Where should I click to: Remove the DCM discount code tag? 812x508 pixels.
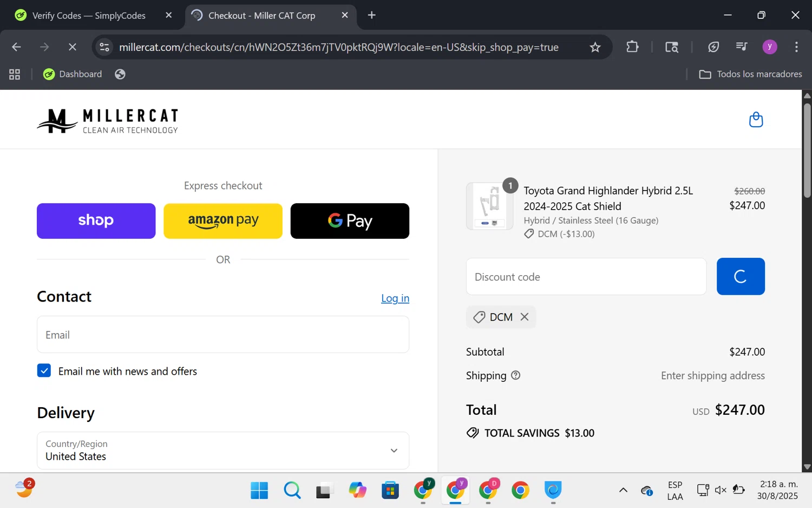[524, 317]
